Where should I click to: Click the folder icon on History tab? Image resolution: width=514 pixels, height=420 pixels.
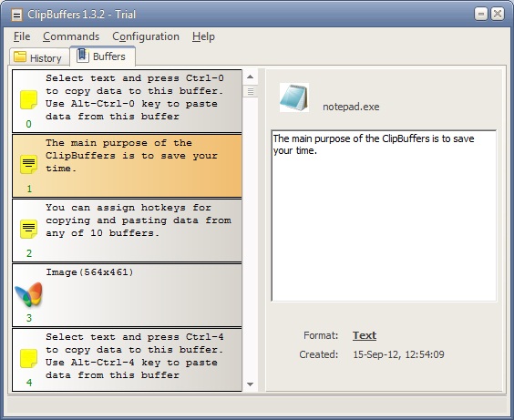click(x=20, y=56)
